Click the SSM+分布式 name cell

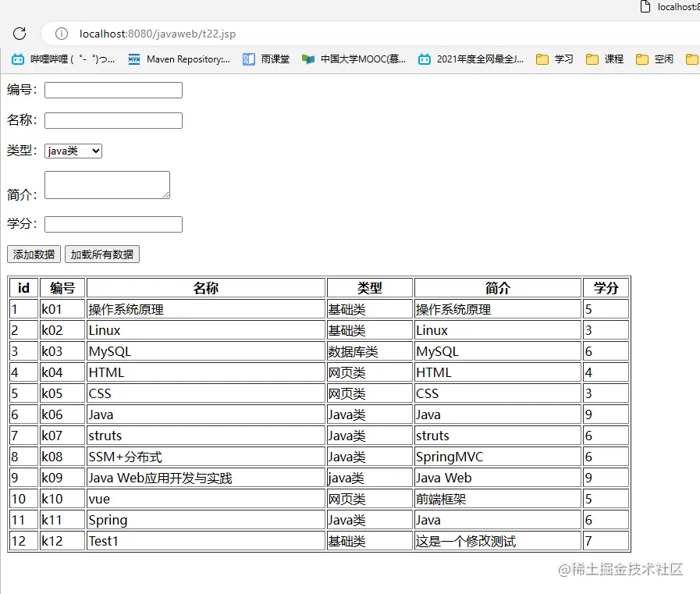point(206,457)
